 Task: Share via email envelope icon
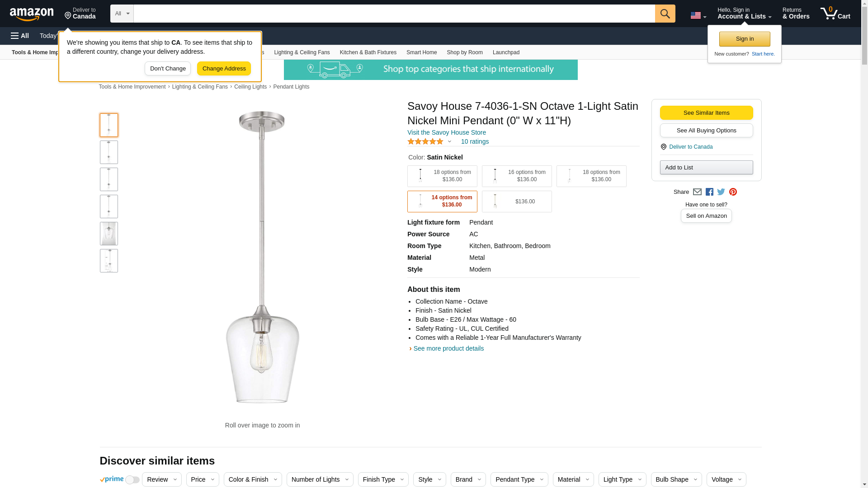point(697,192)
